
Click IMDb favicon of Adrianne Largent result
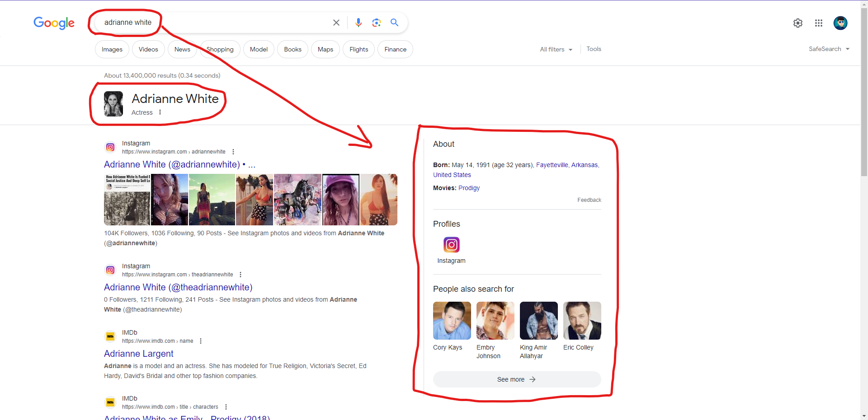pos(110,336)
